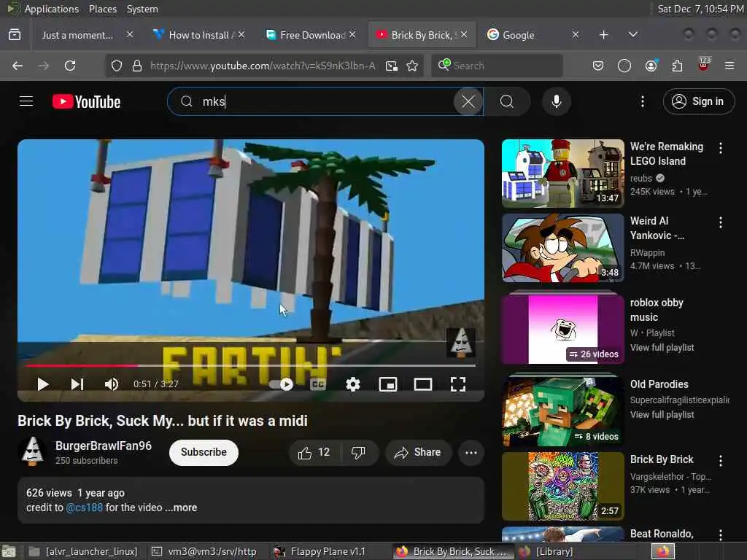Open We're Remaking LEGO Island thumbnail
This screenshot has width=747, height=560.
pos(562,174)
